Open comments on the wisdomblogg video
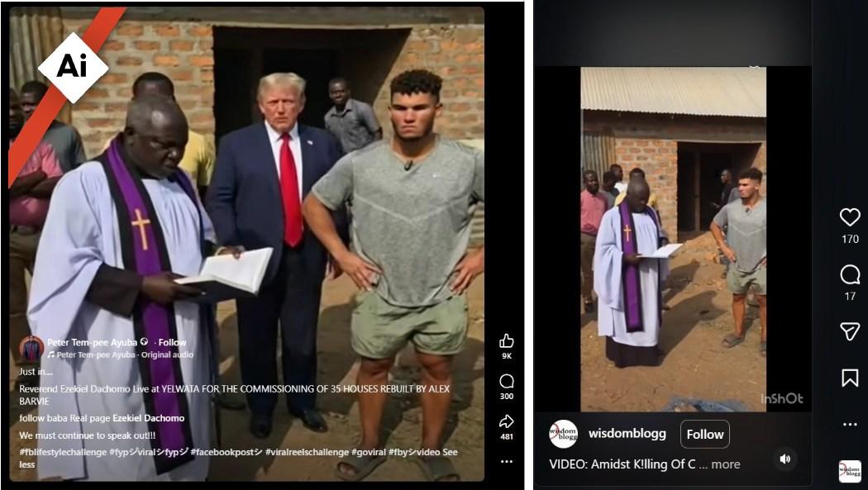Viewport: 868px width, 490px height. point(850,274)
